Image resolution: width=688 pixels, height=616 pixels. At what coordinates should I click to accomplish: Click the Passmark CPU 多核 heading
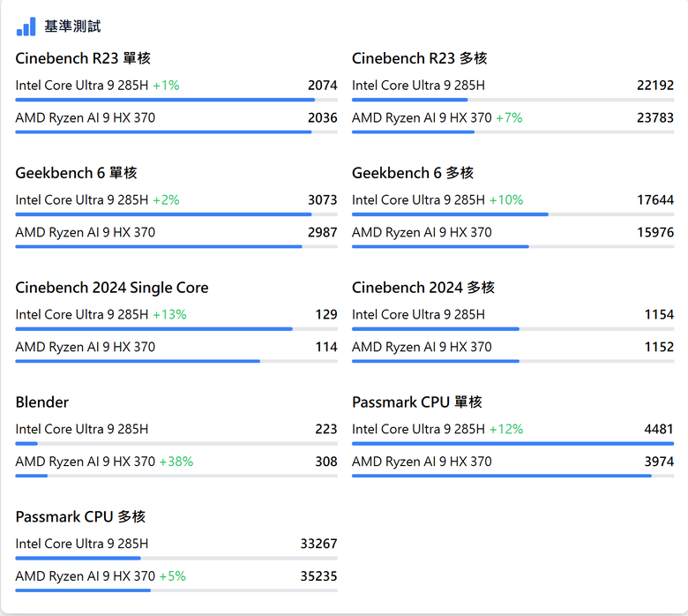click(x=80, y=516)
